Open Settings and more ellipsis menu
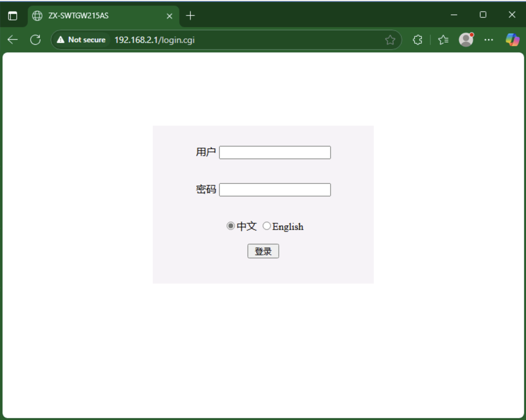526x420 pixels. [488, 40]
